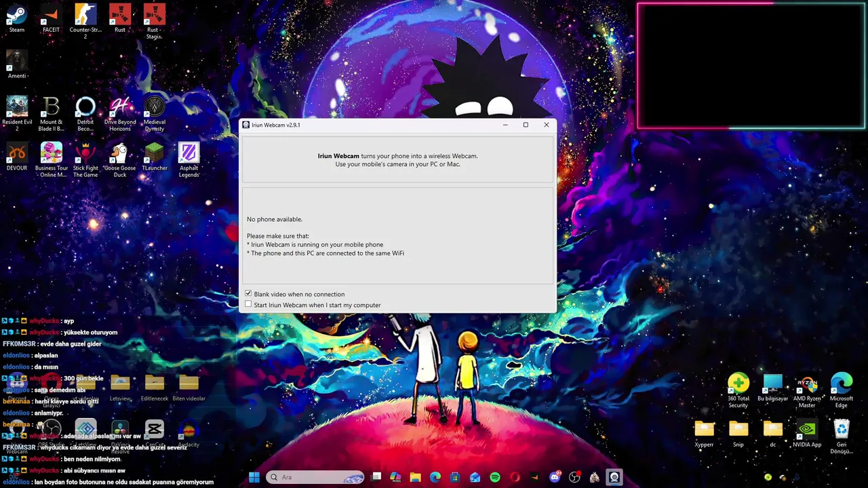Open Microsoft Store from the taskbar

pos(455,477)
